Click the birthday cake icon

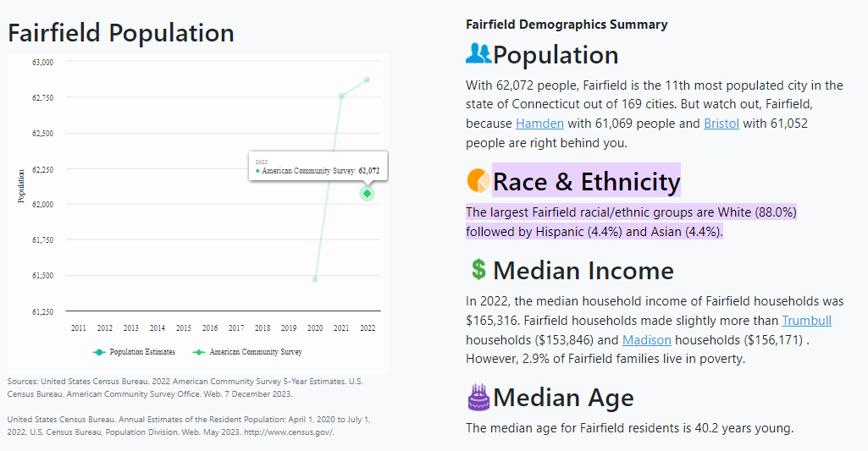click(x=478, y=396)
